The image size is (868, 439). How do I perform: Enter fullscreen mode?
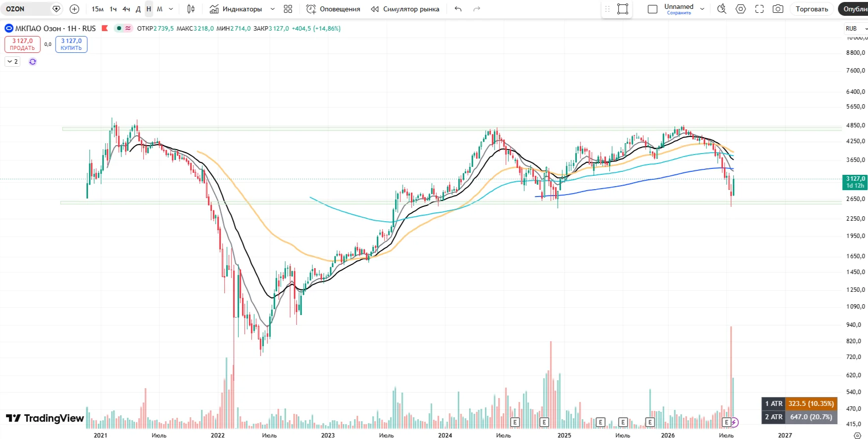[x=759, y=9]
